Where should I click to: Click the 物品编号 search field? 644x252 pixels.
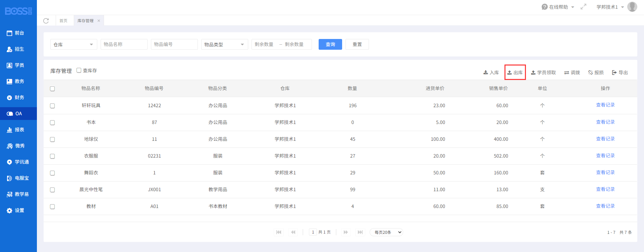click(x=174, y=44)
